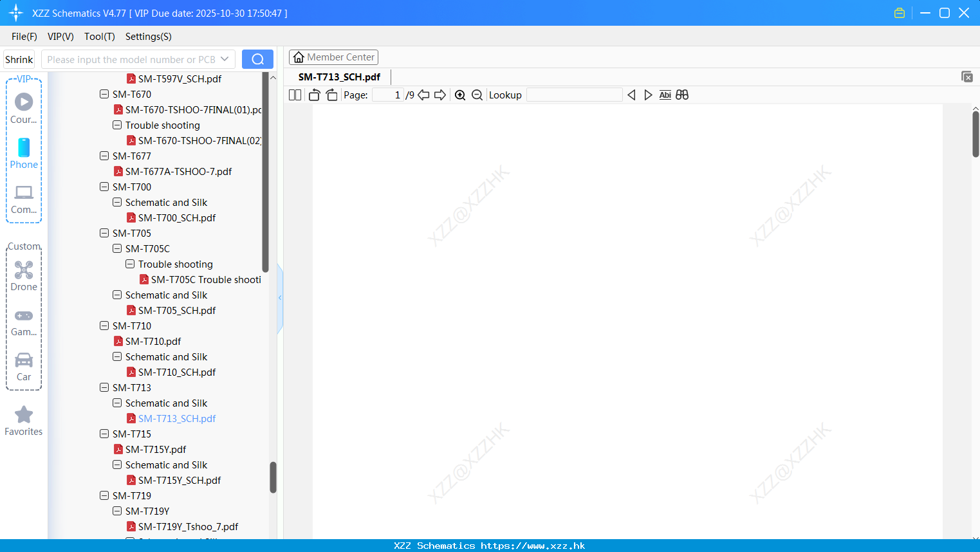
Task: Collapse the SM-T677 tree node
Action: (x=104, y=156)
